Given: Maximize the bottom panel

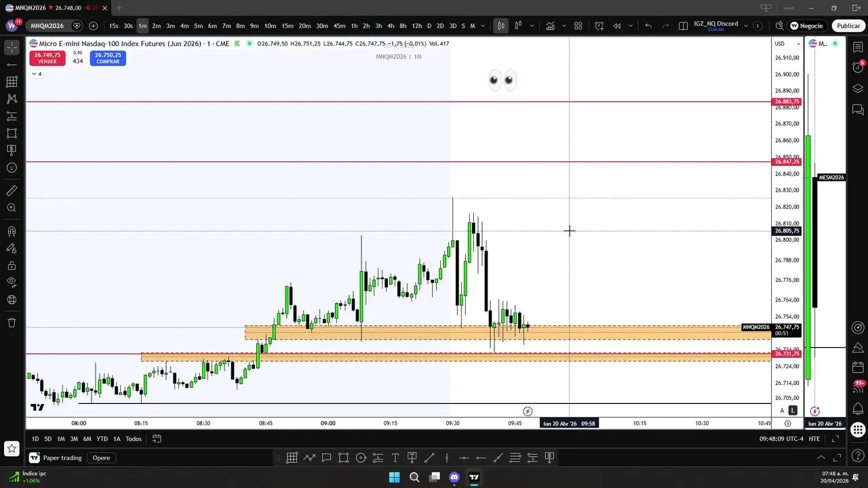Looking at the screenshot, I should (837, 457).
